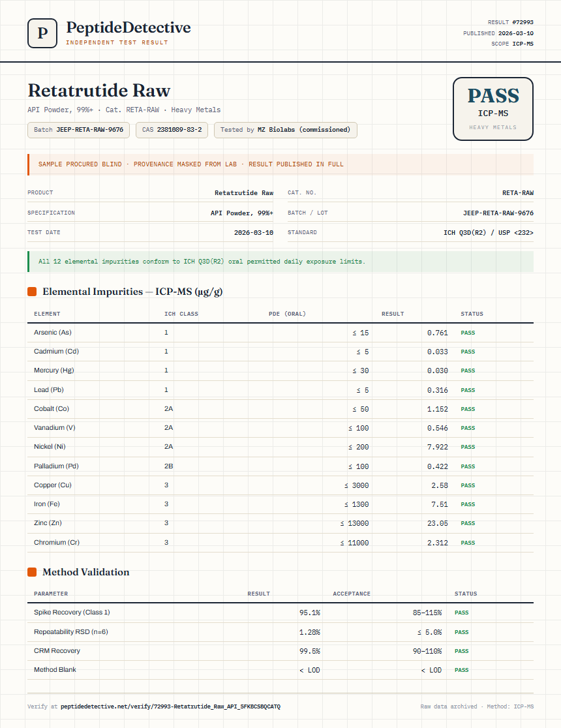Image resolution: width=561 pixels, height=728 pixels.
Task: Click the Batch JEEP-RETA-RAW-9676 chip
Action: [78, 130]
